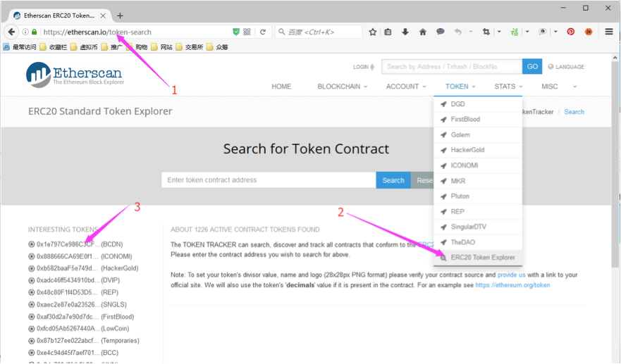Bookmark this page with the star icon
The height and width of the screenshot is (364, 621).
click(x=373, y=32)
